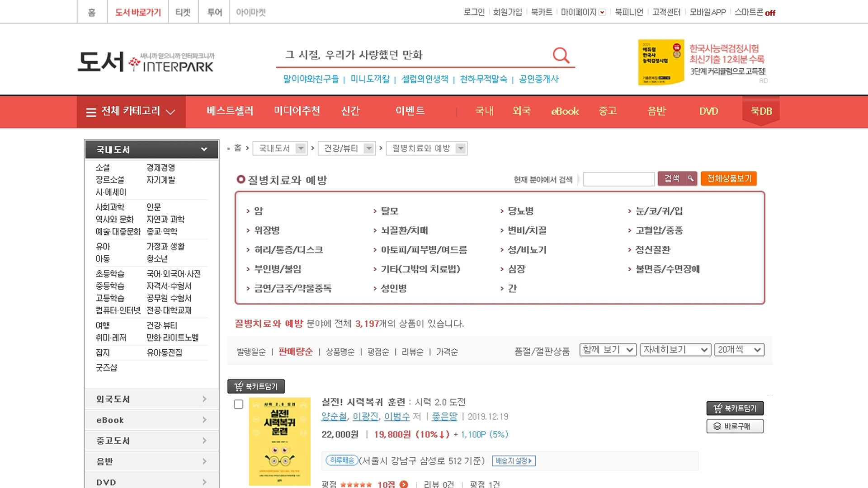
Task: Click the red arrow icon after 10점
Action: [404, 484]
